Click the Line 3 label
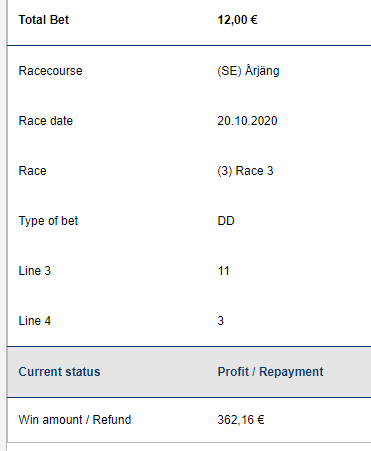371x451 pixels. click(x=35, y=271)
